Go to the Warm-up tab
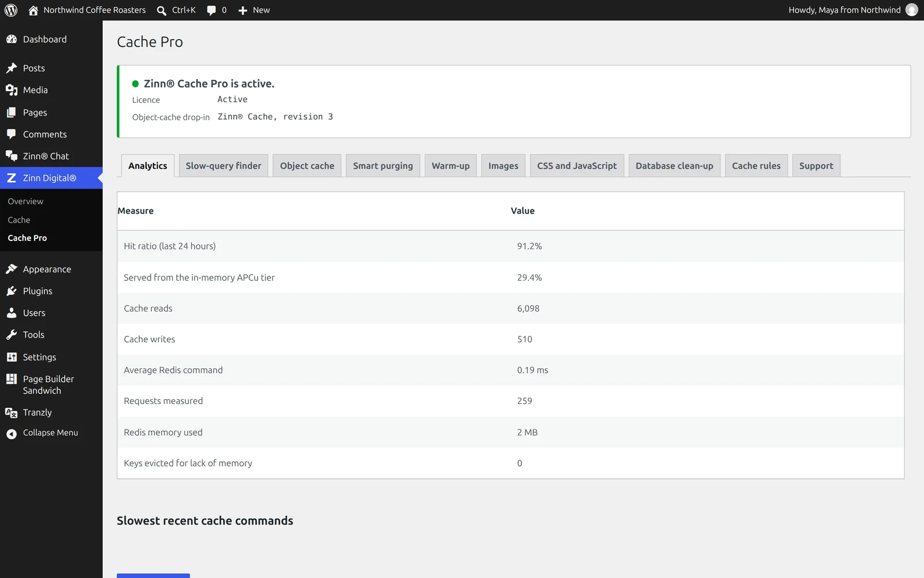 pos(450,166)
